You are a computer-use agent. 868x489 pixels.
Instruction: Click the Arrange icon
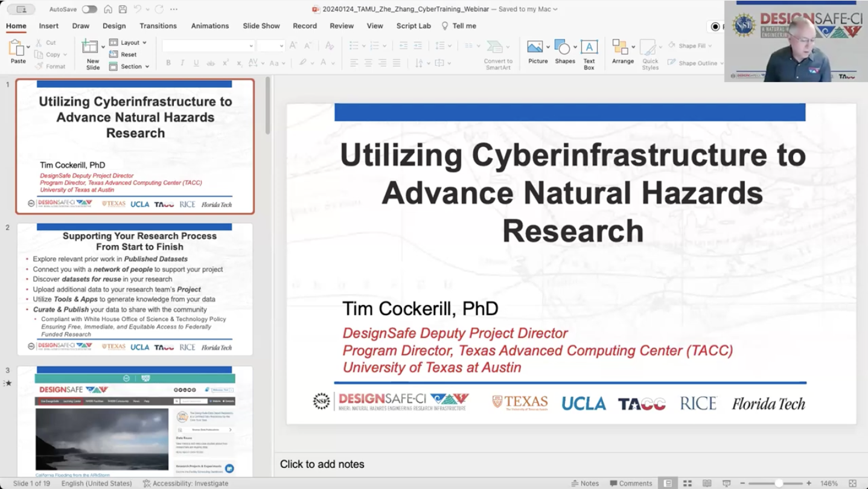[620, 47]
